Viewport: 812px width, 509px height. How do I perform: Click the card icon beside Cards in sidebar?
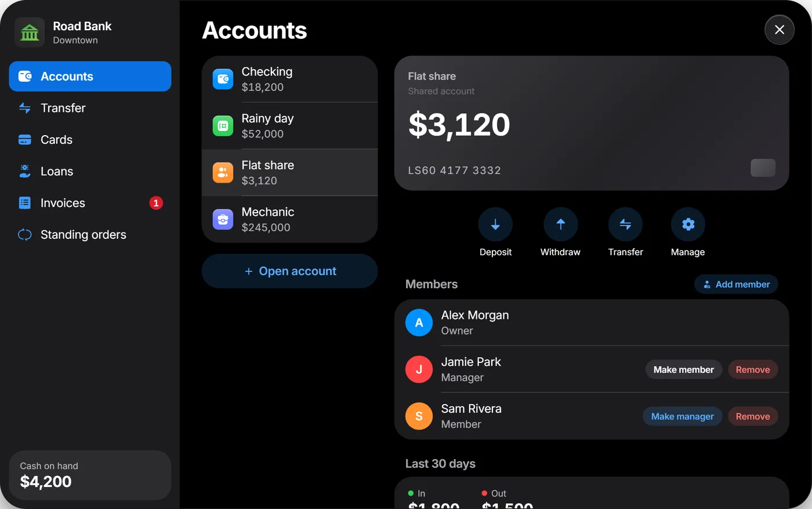pyautogui.click(x=25, y=140)
